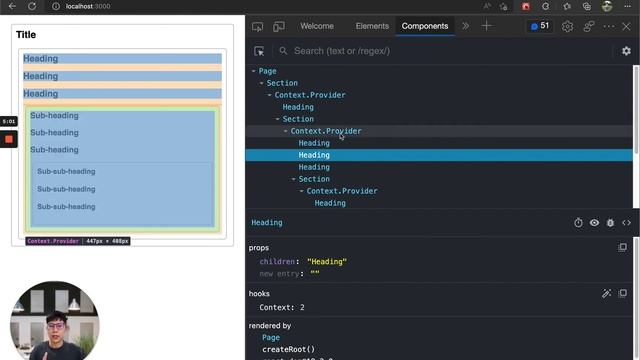This screenshot has width=640, height=360.
Task: Open browser collections icon
Action: tap(587, 6)
